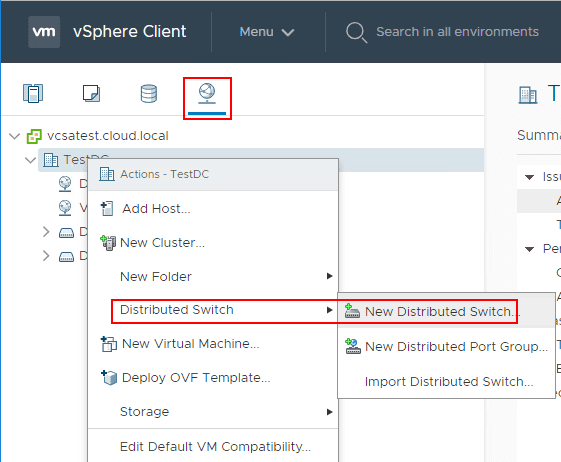Select the second network item under TestDC
This screenshot has height=462, width=561.
coord(65,208)
